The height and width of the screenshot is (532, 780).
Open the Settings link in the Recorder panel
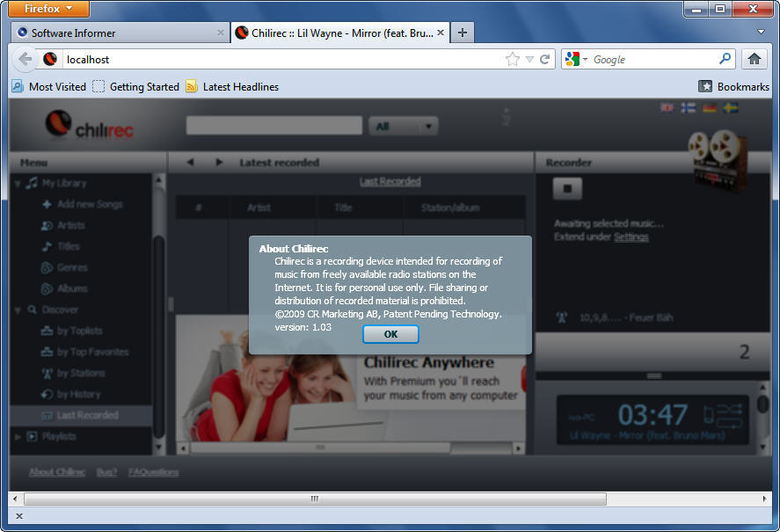pyautogui.click(x=631, y=237)
